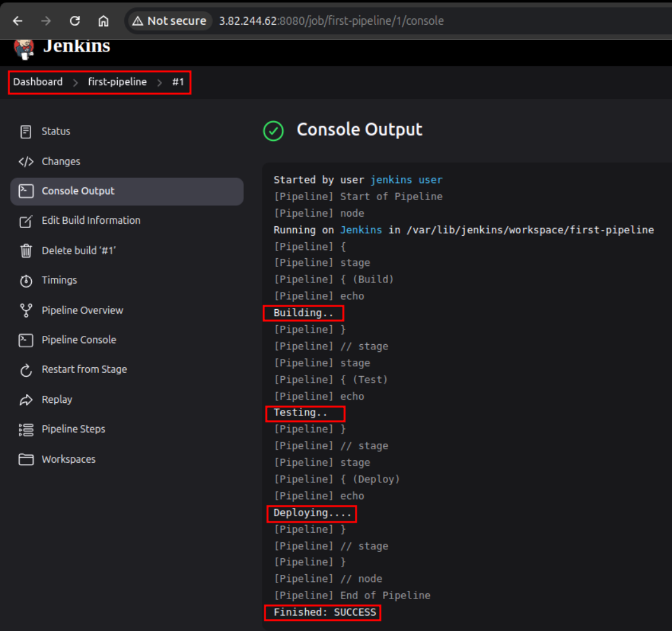Click the '[Pipeline] { (Test)' line
The width and height of the screenshot is (672, 631).
(x=331, y=380)
